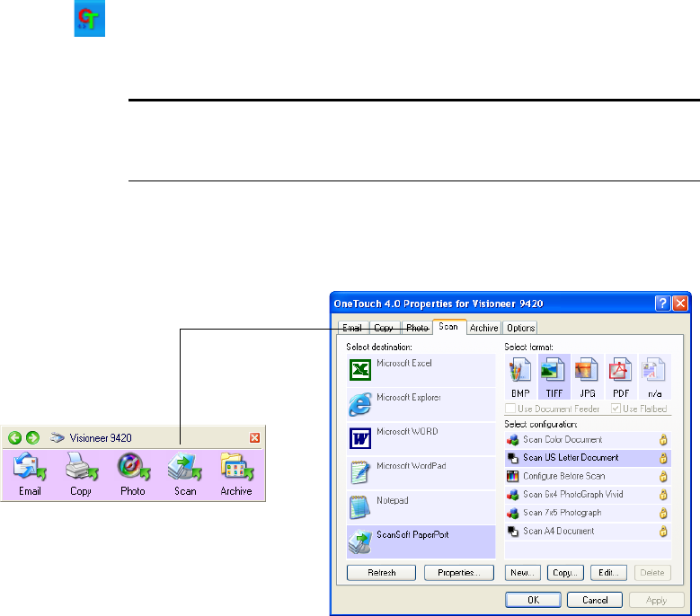Image resolution: width=700 pixels, height=616 pixels.
Task: Click the OneTouch GT icon at top
Action: point(89,18)
